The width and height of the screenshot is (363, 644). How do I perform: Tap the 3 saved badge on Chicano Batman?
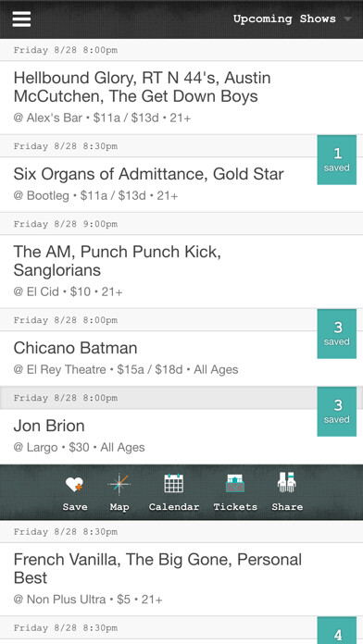point(337,333)
